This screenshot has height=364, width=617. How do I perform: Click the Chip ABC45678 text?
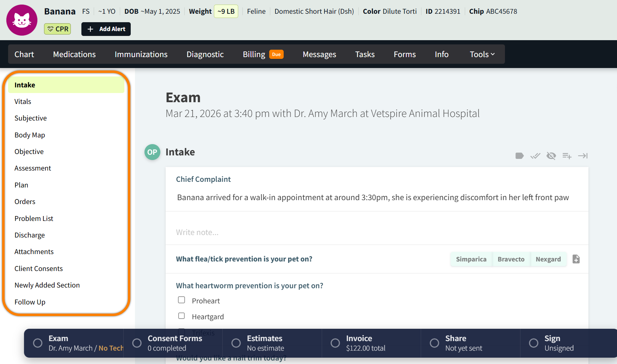tap(493, 11)
